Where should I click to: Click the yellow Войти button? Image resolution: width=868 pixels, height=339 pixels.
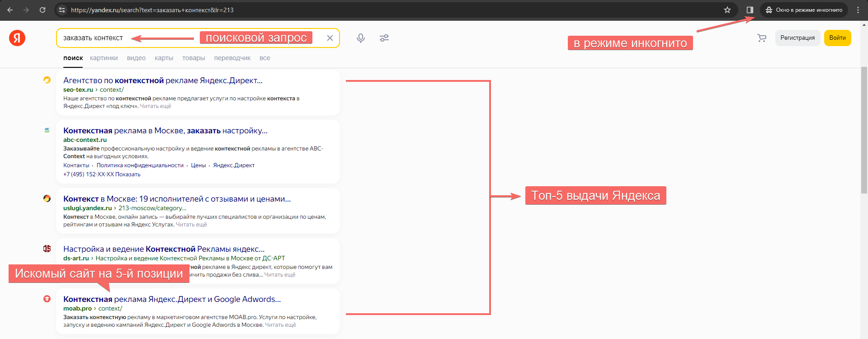click(x=838, y=38)
